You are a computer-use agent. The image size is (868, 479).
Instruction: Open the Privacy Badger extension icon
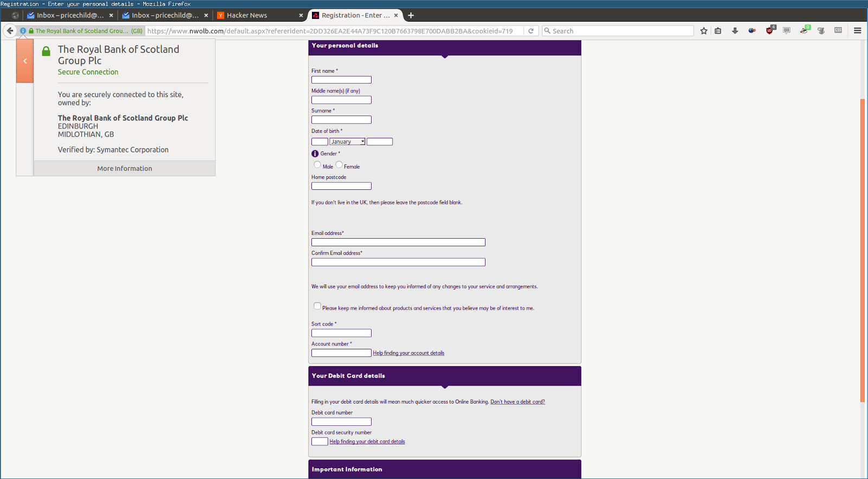tap(804, 30)
